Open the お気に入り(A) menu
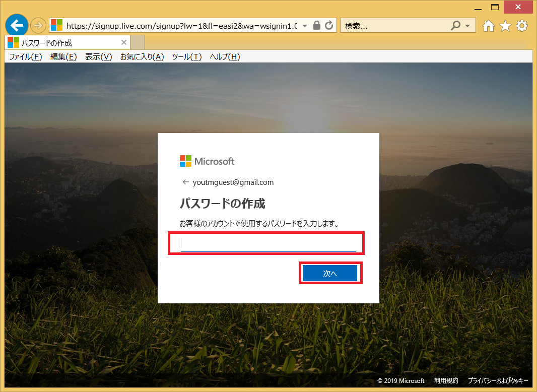 click(142, 57)
